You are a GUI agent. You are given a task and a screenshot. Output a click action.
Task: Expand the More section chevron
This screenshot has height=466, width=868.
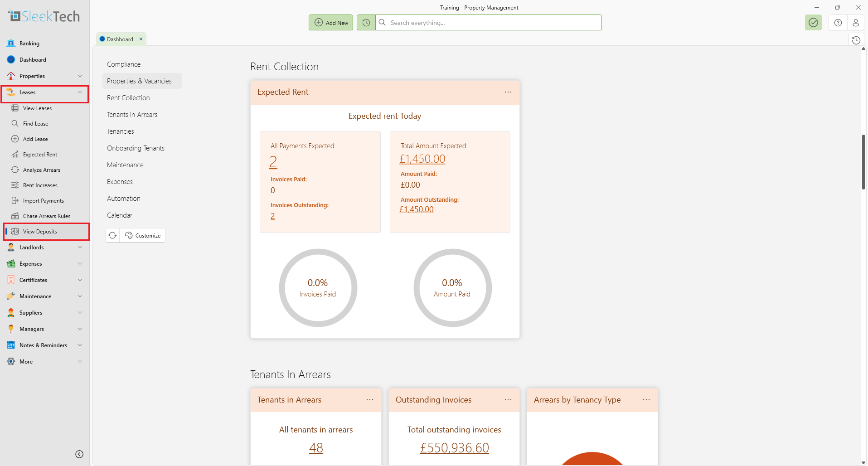(80, 362)
